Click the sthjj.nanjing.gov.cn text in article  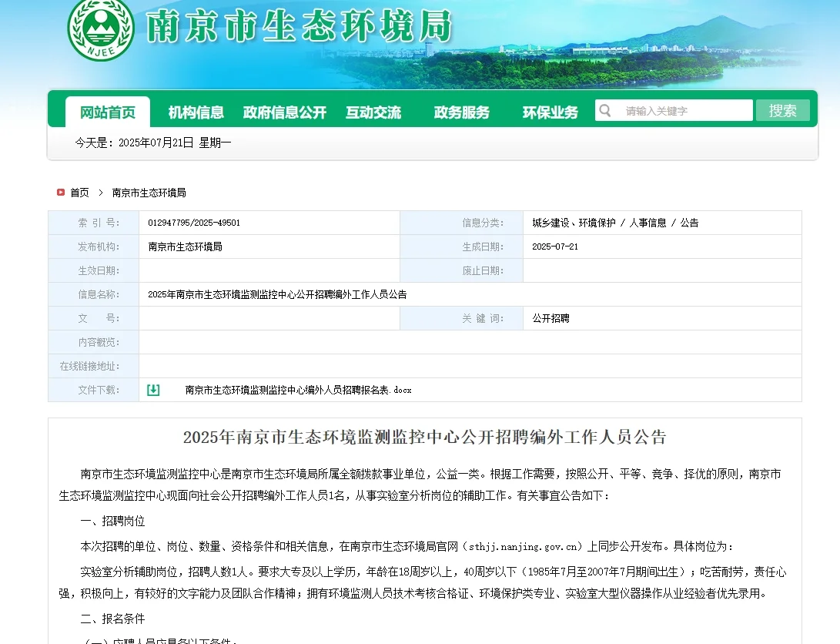click(x=524, y=546)
